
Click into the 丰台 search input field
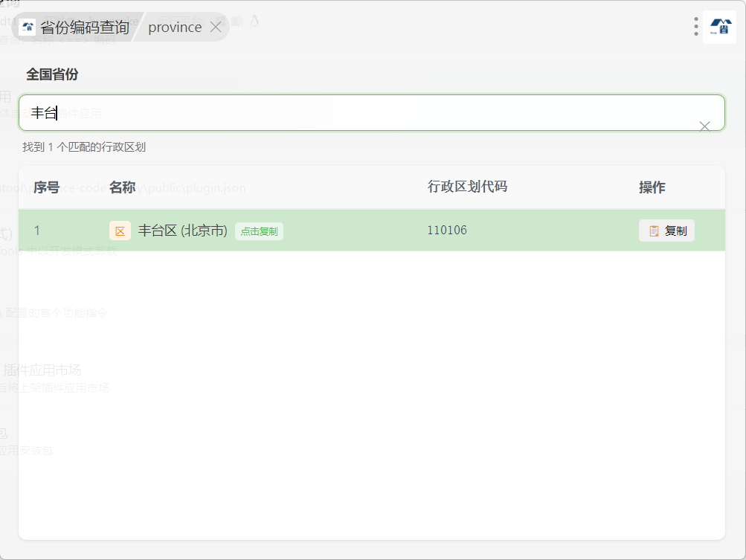357,113
